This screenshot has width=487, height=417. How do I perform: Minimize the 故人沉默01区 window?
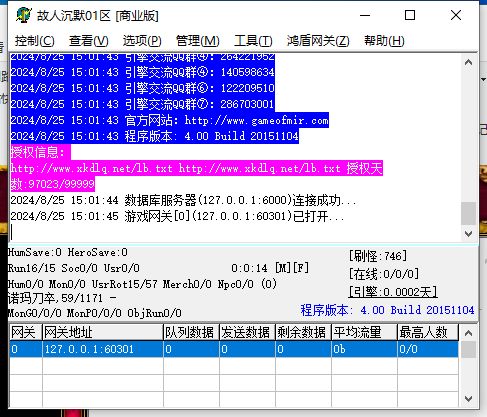(x=365, y=15)
